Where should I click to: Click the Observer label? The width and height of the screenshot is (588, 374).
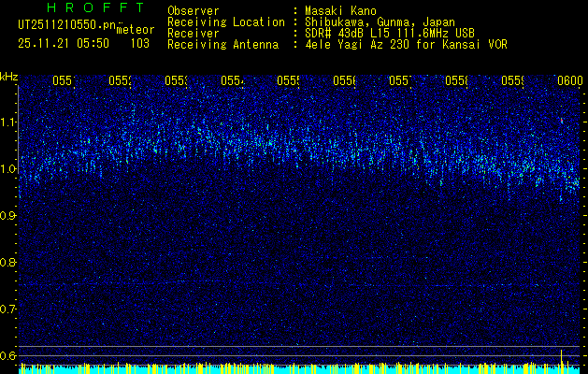pyautogui.click(x=194, y=11)
